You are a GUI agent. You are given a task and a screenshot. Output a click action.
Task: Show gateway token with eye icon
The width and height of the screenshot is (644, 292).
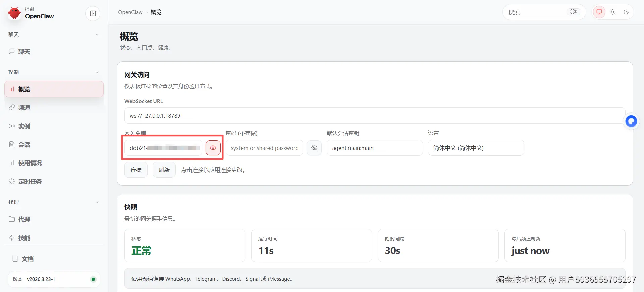(x=213, y=148)
